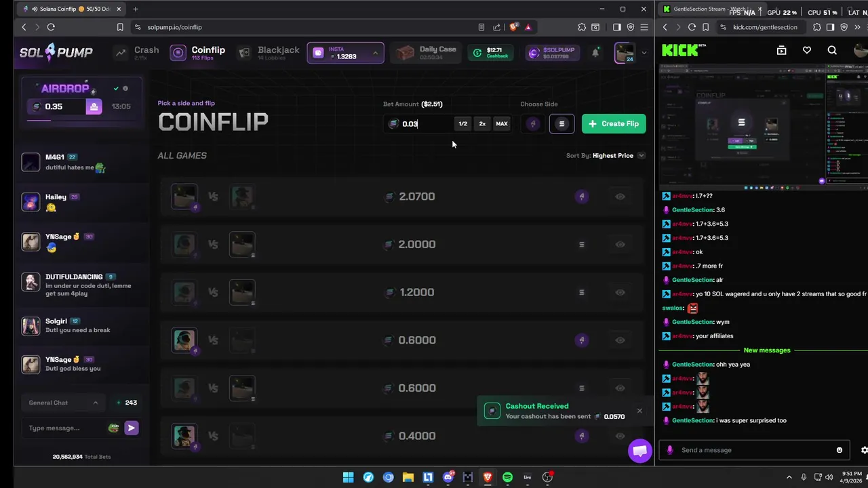Image resolution: width=868 pixels, height=488 pixels.
Task: Halve the bet with 1/2 button
Action: (462, 123)
